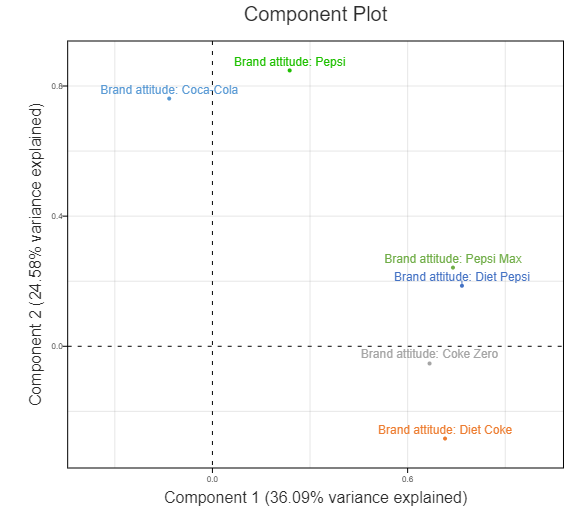Click the Pepsi Max data point
This screenshot has width=585, height=516.
click(453, 268)
